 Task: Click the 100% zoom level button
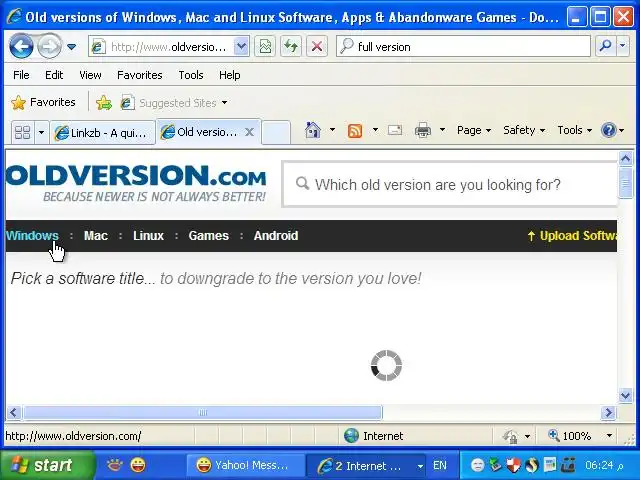point(571,436)
